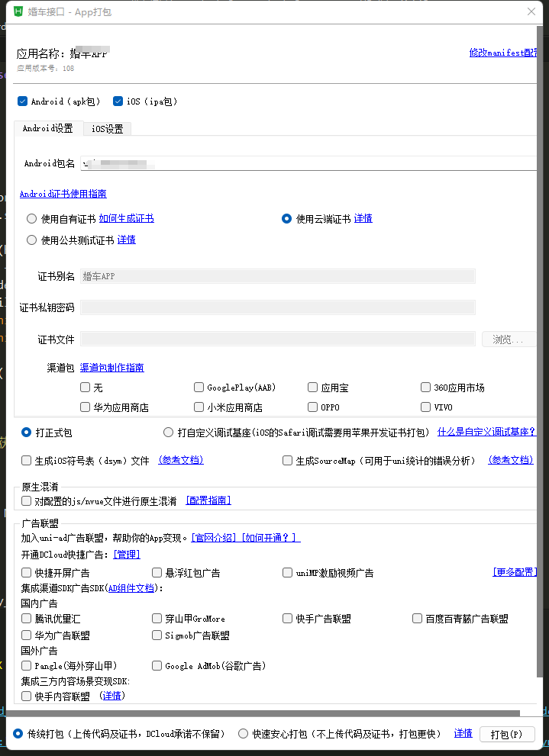Click the HBuilderX logo icon in title bar
This screenshot has height=756, width=549.
point(18,11)
